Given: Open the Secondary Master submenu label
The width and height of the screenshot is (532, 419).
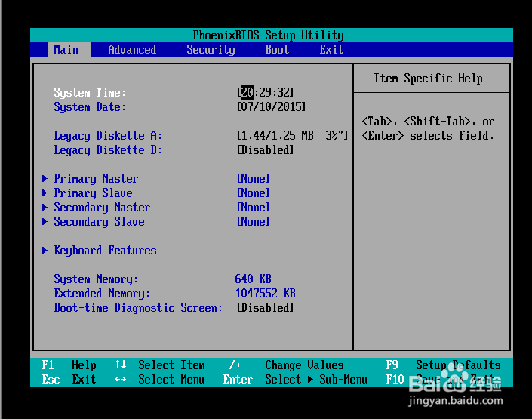Looking at the screenshot, I should [x=102, y=207].
